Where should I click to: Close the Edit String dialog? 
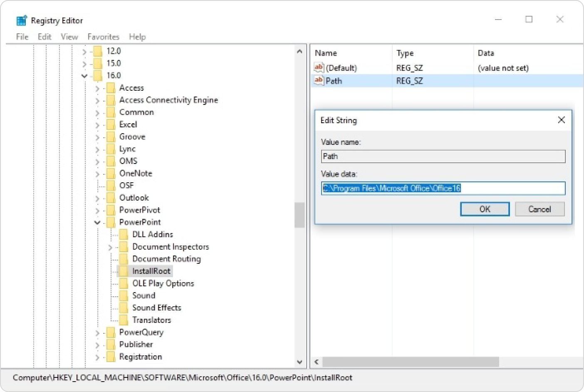click(x=561, y=120)
